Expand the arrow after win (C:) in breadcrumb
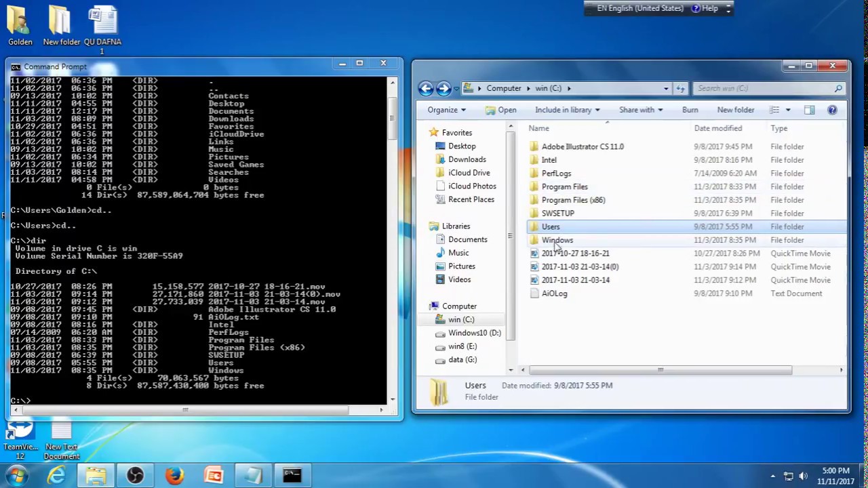The image size is (868, 488). tap(569, 88)
